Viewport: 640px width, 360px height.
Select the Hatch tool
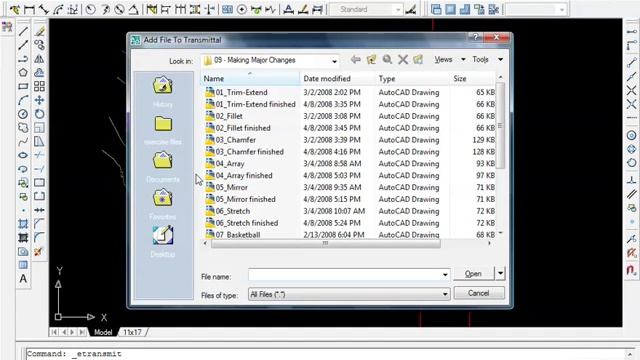pyautogui.click(x=23, y=224)
